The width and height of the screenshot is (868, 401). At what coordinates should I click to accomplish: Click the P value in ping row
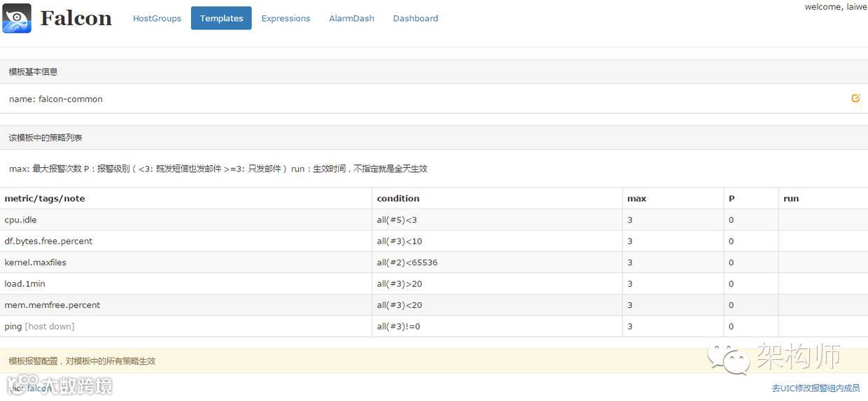point(751,326)
